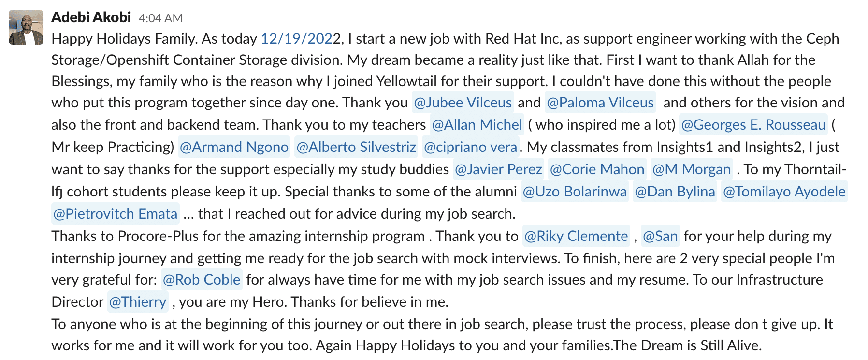Open the @Uzo Bolarinwa mention
868x360 pixels.
tap(575, 192)
